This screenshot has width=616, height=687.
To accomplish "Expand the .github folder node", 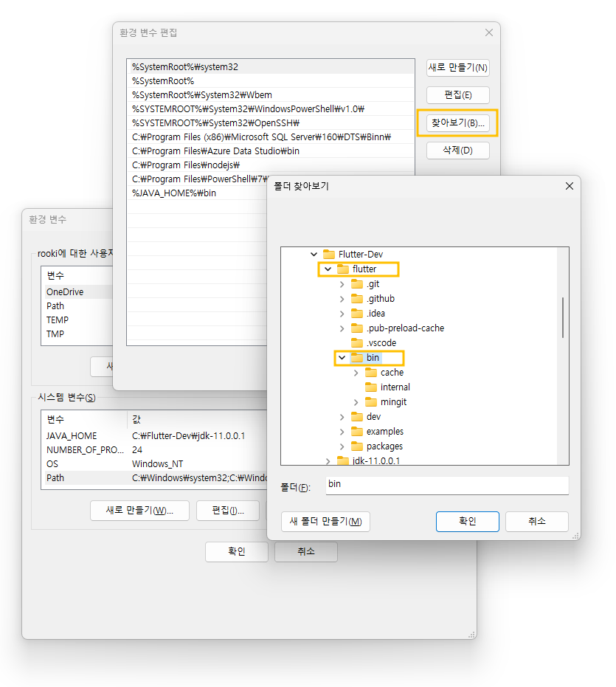I will [x=342, y=299].
